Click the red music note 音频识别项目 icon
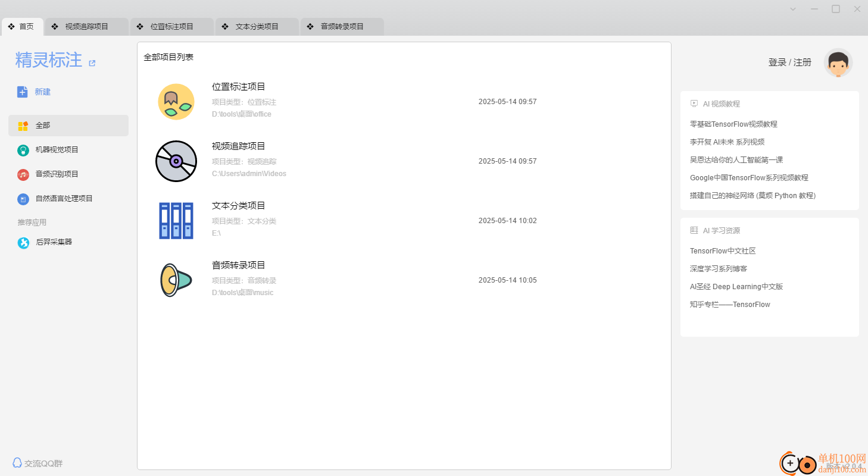 tap(23, 174)
